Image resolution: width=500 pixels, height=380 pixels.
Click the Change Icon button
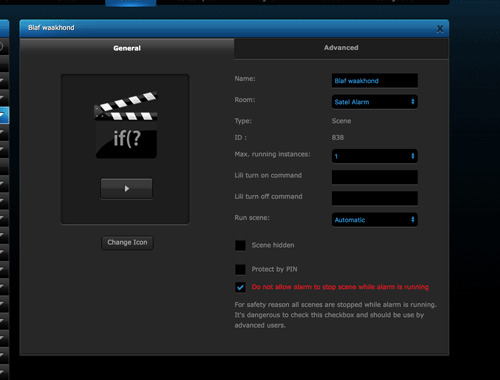click(127, 243)
